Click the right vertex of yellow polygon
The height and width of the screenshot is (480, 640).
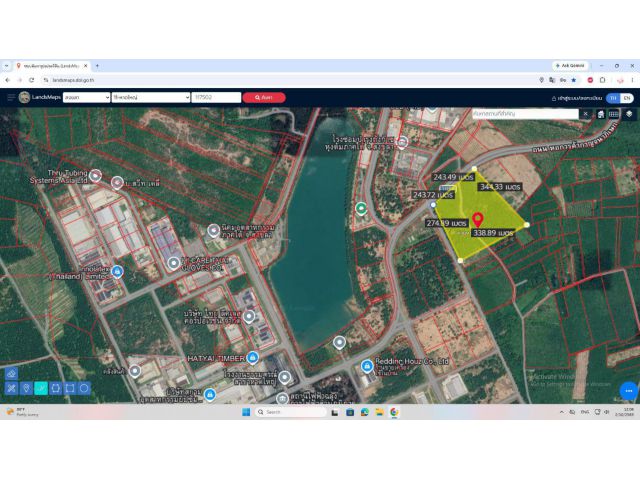(x=527, y=224)
